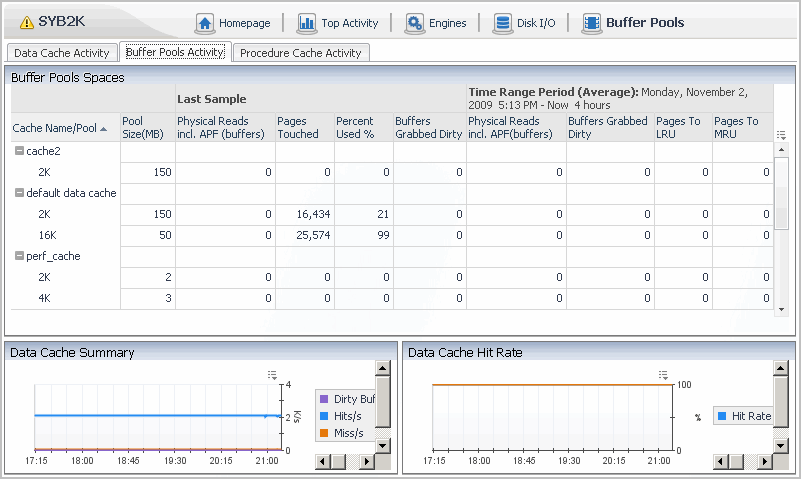The height and width of the screenshot is (479, 801).
Task: Collapse the default data cache node
Action: pyautogui.click(x=19, y=193)
